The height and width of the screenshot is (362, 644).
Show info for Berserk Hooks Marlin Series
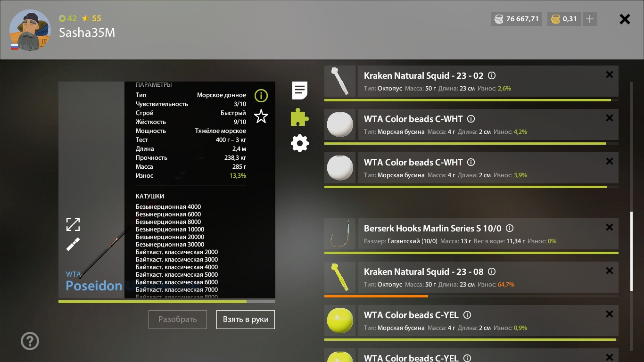click(x=510, y=228)
